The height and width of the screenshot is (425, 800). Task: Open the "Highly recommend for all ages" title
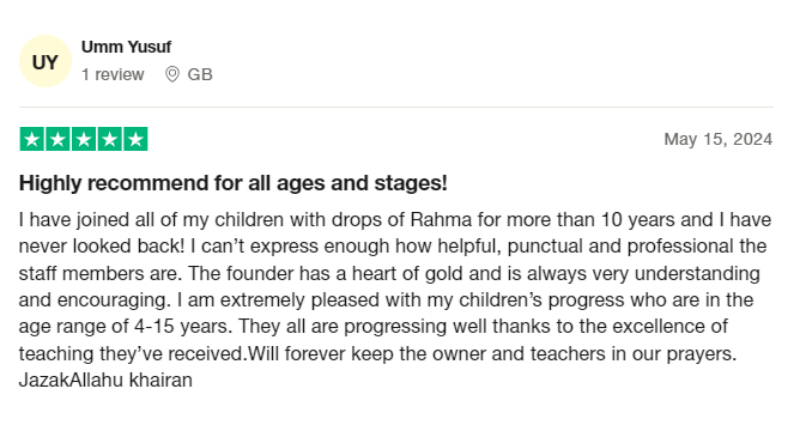coord(233,184)
